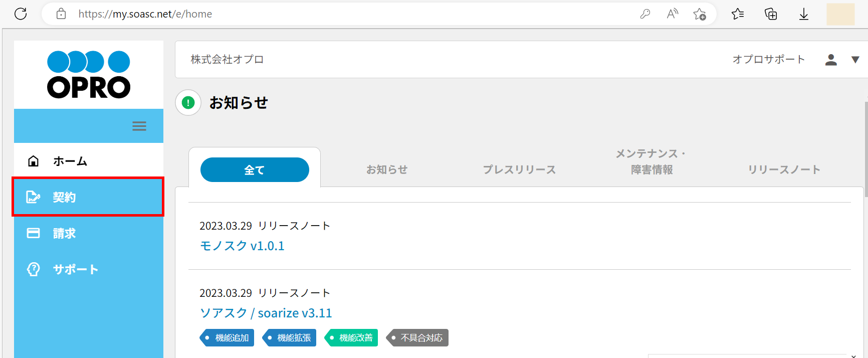Click the 機能追加 tag
The image size is (868, 358).
point(227,338)
